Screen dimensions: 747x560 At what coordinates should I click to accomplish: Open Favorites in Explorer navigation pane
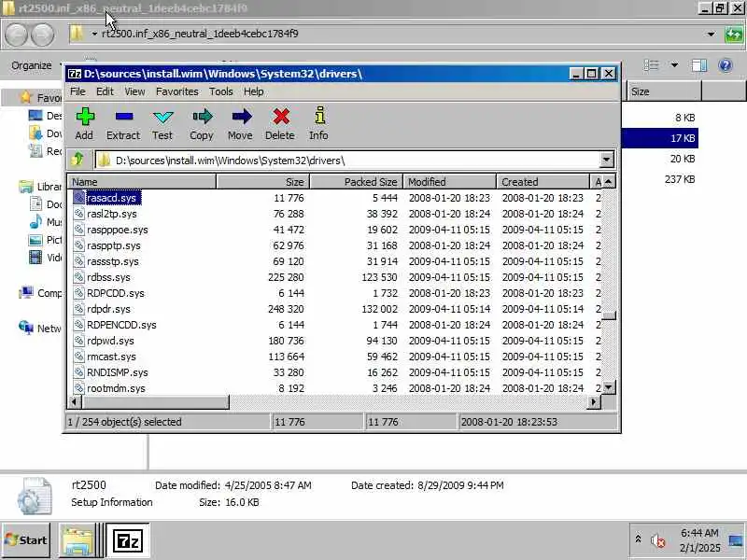point(42,98)
